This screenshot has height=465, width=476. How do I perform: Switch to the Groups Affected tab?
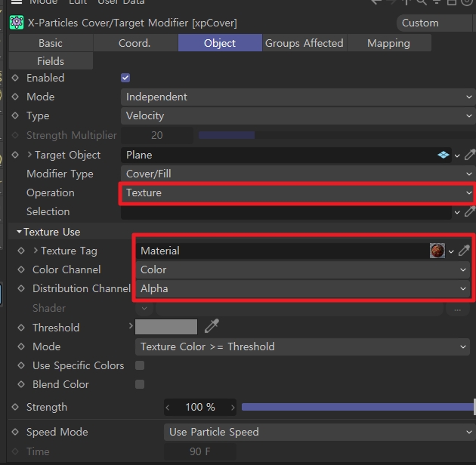coord(304,43)
